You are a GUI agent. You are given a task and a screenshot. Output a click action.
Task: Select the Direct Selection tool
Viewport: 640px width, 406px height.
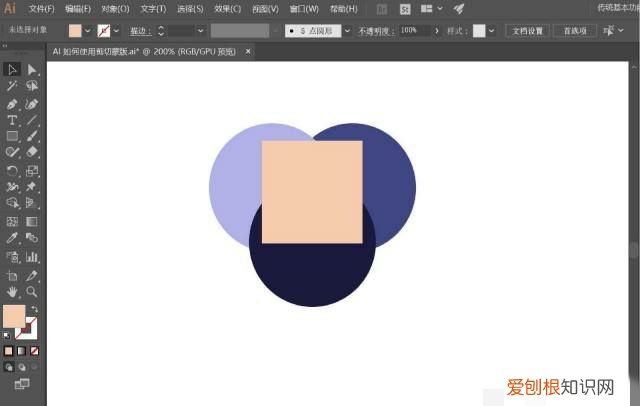tap(32, 69)
